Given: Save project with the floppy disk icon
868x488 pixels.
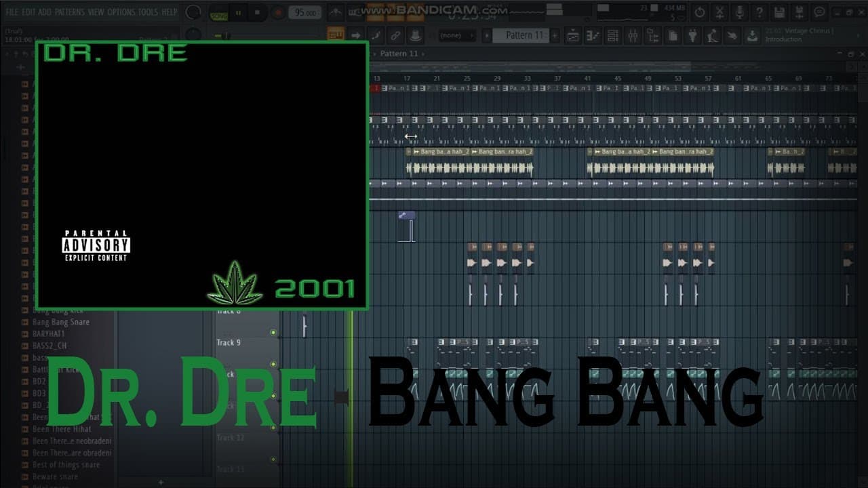Looking at the screenshot, I should pyautogui.click(x=779, y=12).
